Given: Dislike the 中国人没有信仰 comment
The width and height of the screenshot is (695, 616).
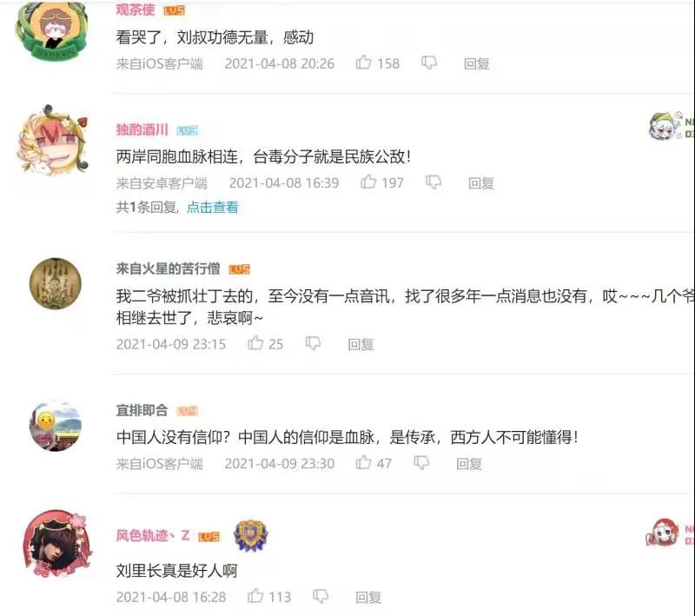Looking at the screenshot, I should tap(421, 463).
